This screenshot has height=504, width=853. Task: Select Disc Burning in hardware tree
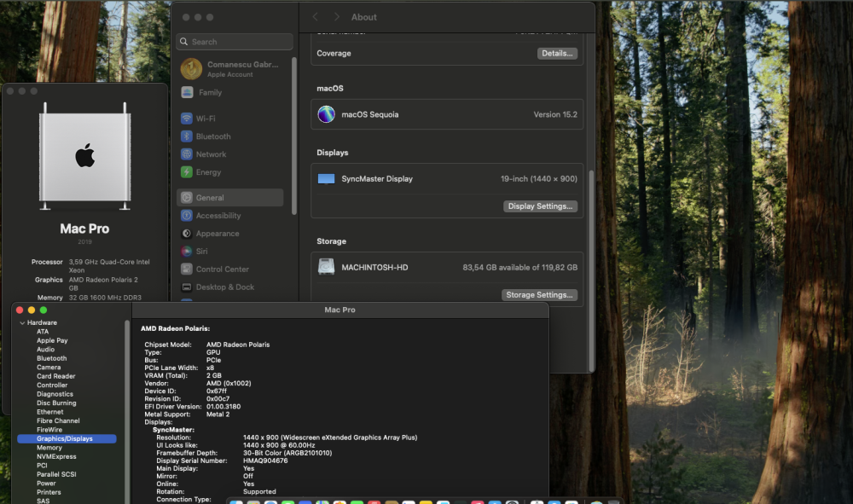click(56, 403)
